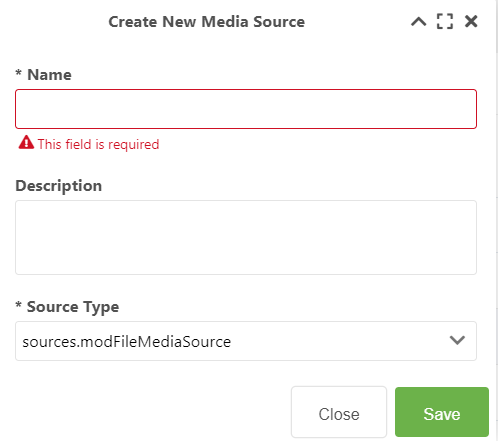
Task: Click the Source Type label
Action: (x=67, y=307)
